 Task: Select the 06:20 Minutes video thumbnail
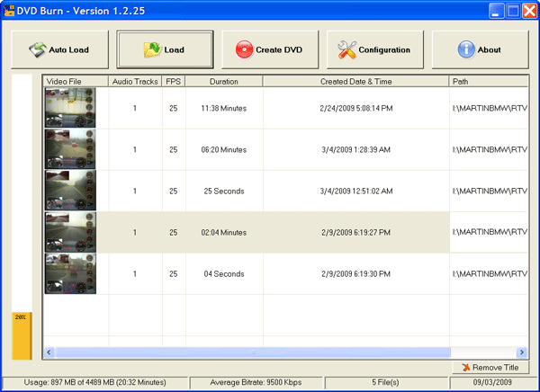coord(70,149)
